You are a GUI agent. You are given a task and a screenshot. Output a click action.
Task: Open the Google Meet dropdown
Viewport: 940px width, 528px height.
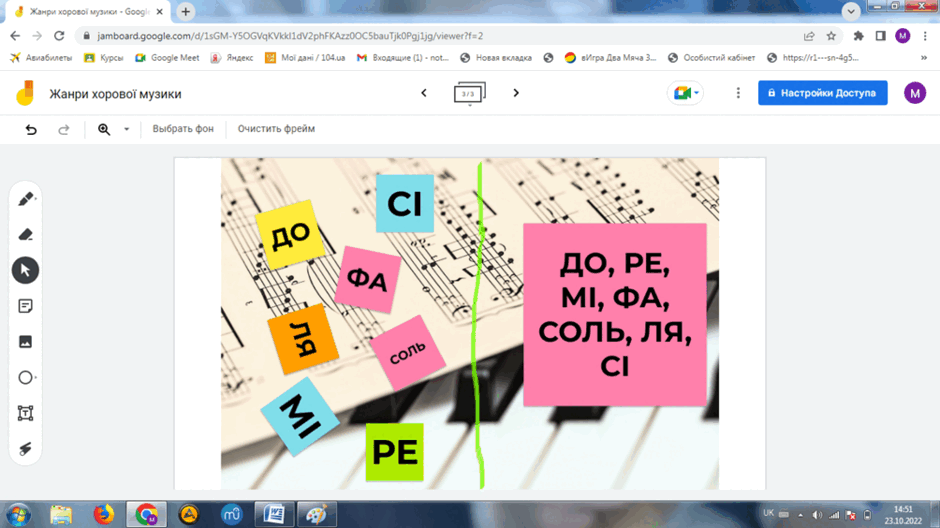pos(685,93)
